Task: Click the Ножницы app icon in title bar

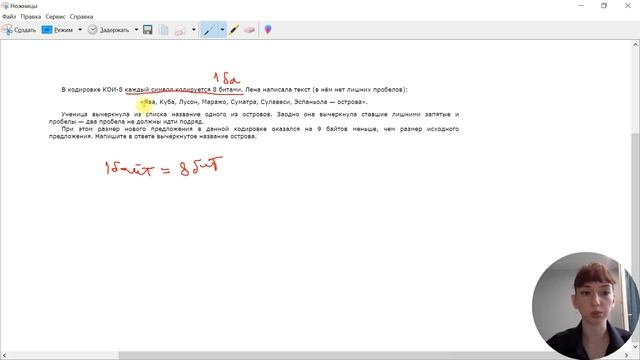Action: point(5,6)
